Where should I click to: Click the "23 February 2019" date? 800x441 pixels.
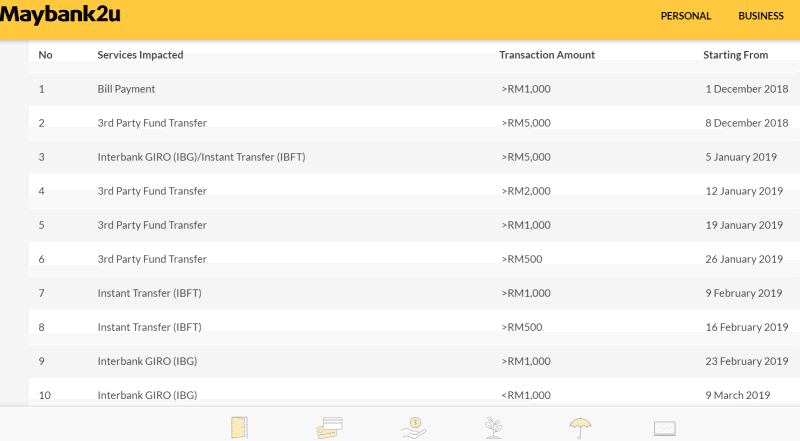point(747,361)
